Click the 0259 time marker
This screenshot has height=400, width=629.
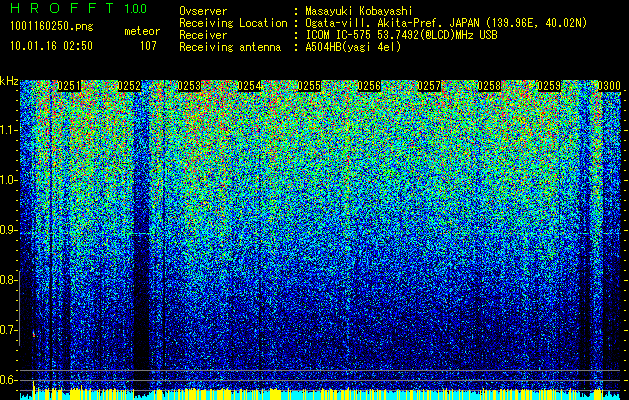(549, 86)
